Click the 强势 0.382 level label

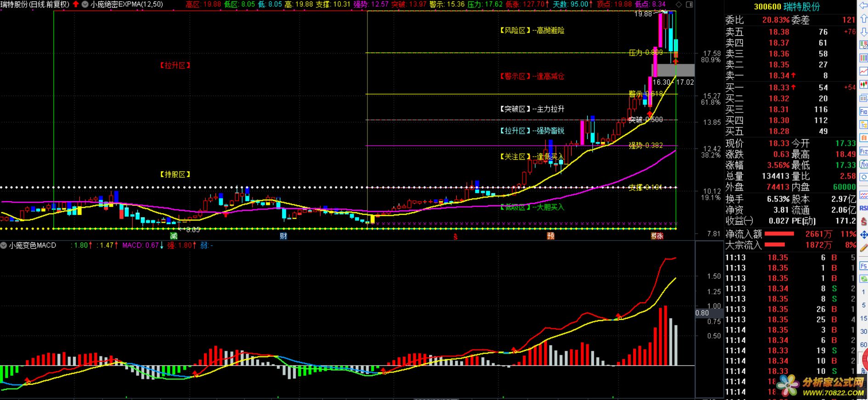point(646,146)
